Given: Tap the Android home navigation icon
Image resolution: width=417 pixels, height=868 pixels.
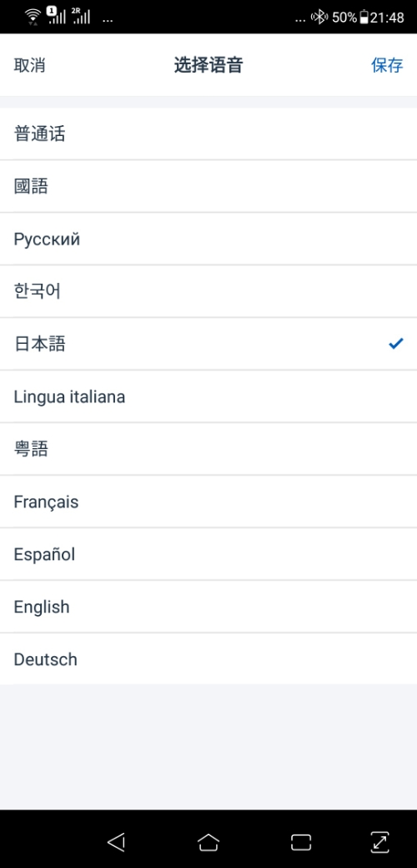Looking at the screenshot, I should (x=208, y=842).
